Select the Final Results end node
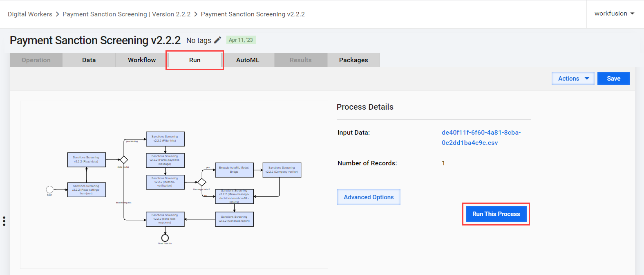 tap(165, 238)
